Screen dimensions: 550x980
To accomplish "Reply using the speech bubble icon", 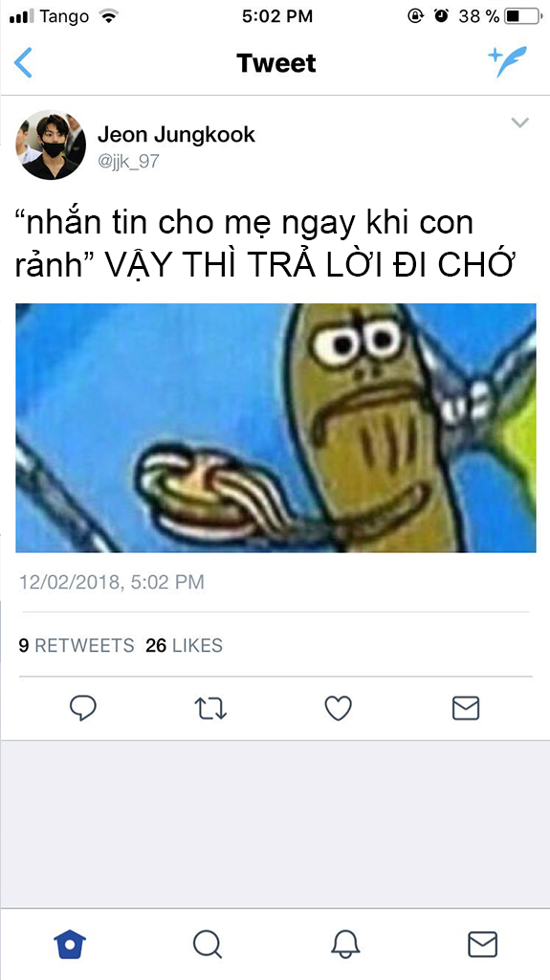I will [x=83, y=708].
